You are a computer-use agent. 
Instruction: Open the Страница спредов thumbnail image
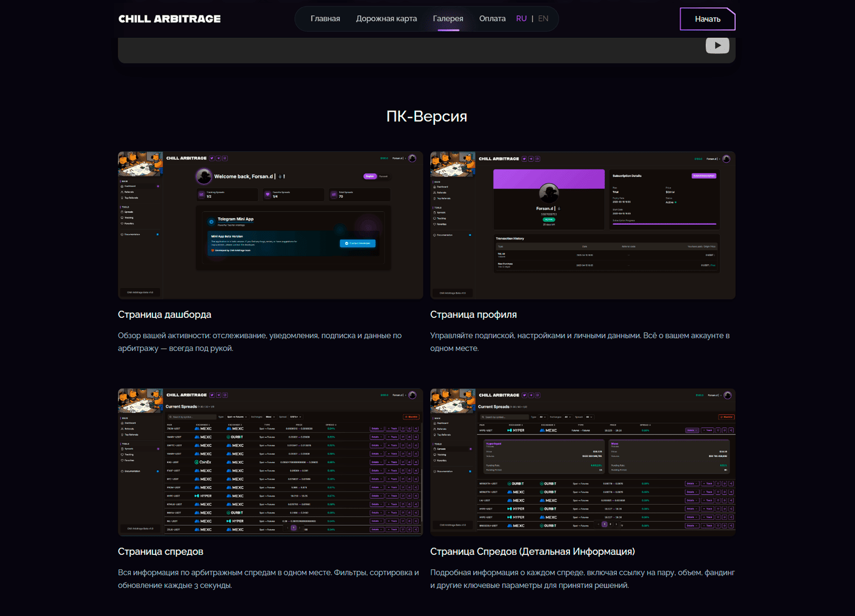[x=270, y=462]
